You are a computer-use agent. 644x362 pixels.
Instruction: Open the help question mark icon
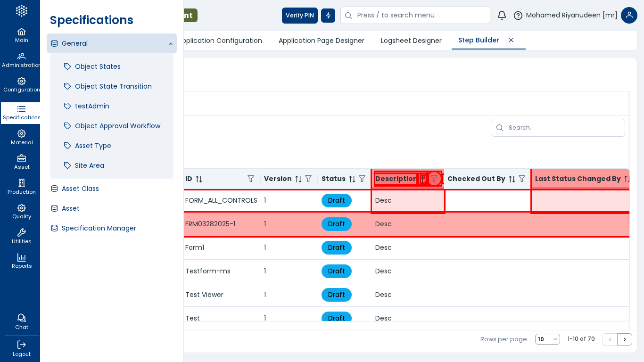[x=518, y=16]
